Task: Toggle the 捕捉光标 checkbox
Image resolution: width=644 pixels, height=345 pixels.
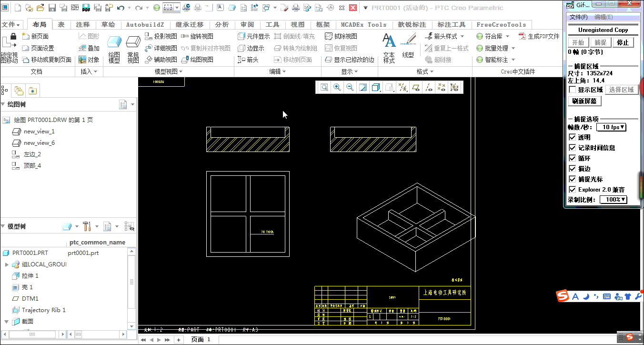Action: click(573, 179)
